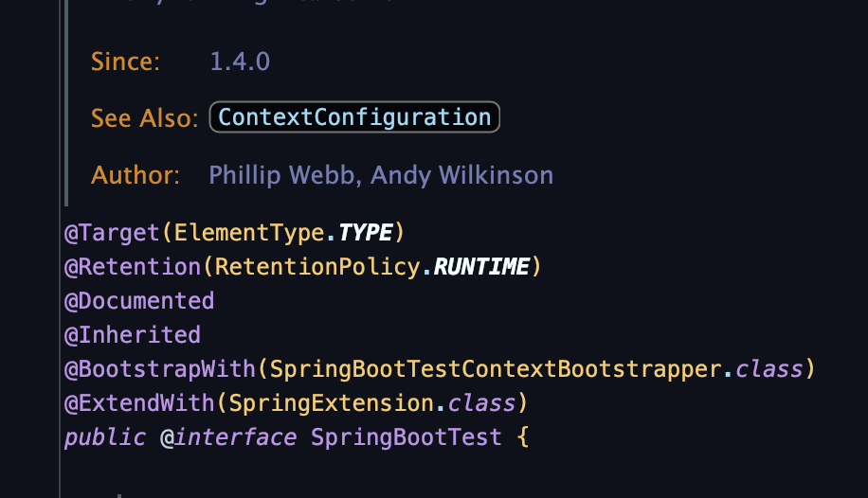The width and height of the screenshot is (868, 498).
Task: Open the ContextConfiguration See Also link
Action: [354, 117]
